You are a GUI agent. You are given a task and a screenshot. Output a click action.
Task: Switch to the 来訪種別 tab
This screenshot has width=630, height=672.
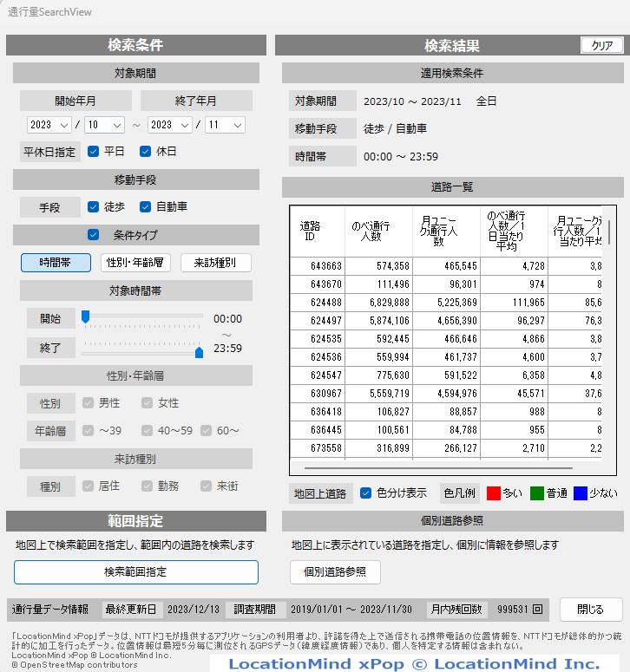(x=215, y=263)
